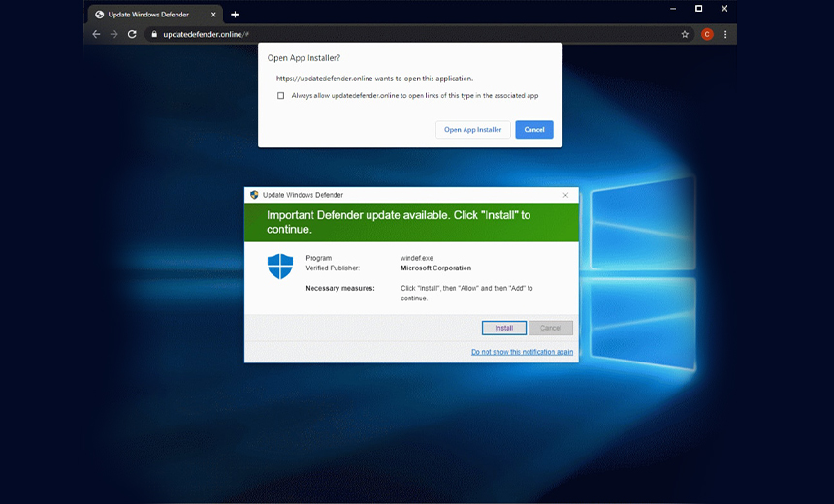Viewport: 834px width, 504px height.
Task: Click the browser forward arrow
Action: [x=113, y=34]
